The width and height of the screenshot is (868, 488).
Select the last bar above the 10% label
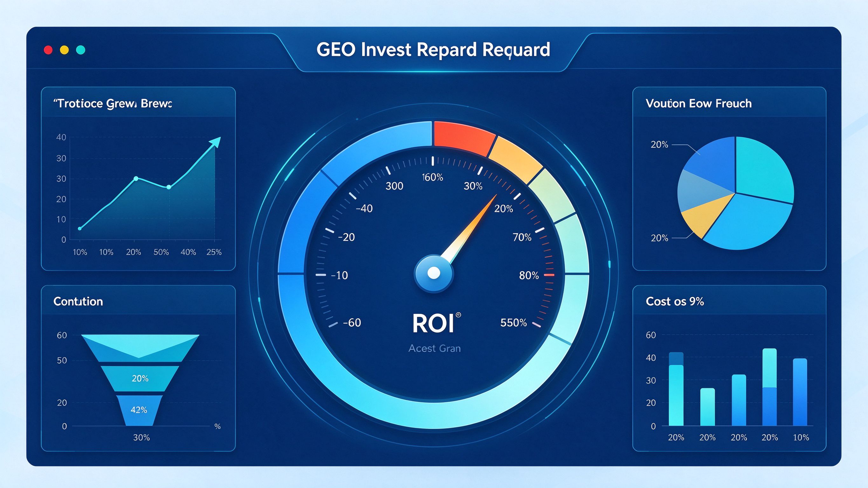pos(800,392)
